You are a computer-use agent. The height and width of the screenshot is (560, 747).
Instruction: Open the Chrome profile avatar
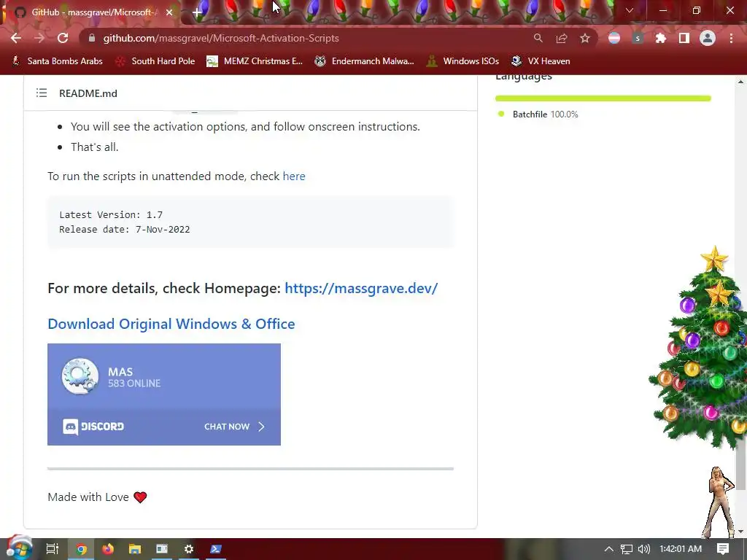708,38
